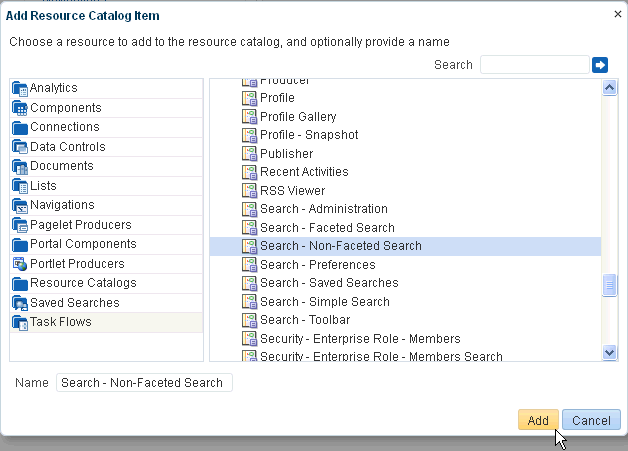Click the Name input field
The image size is (628, 451).
[x=144, y=383]
